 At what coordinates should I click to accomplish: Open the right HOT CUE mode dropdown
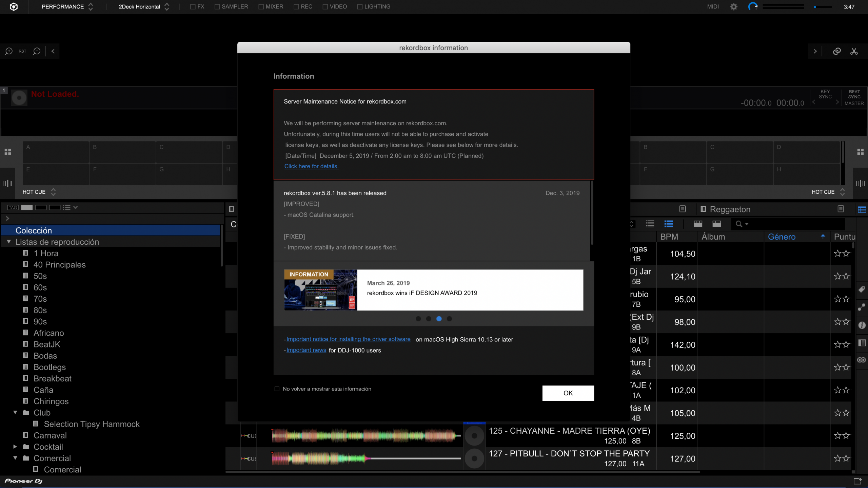point(828,192)
